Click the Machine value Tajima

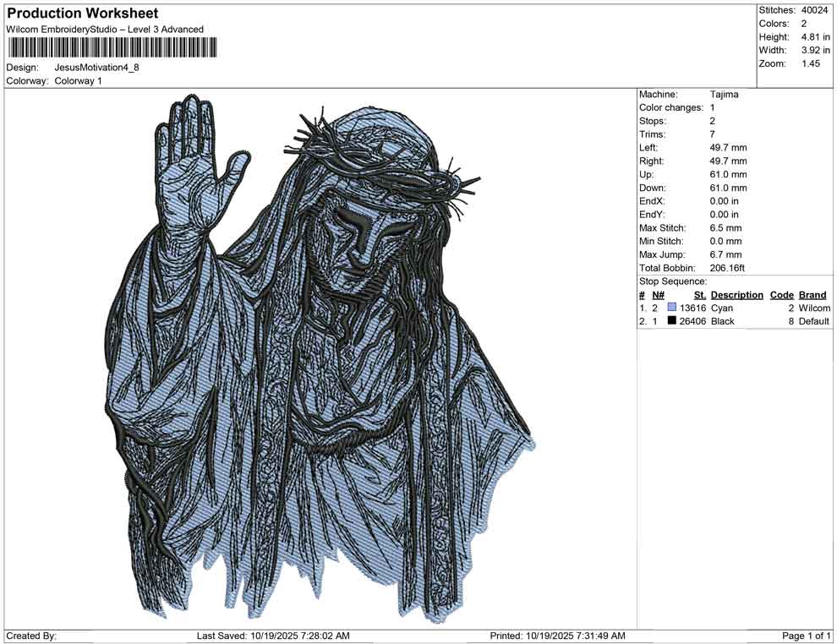pos(724,95)
